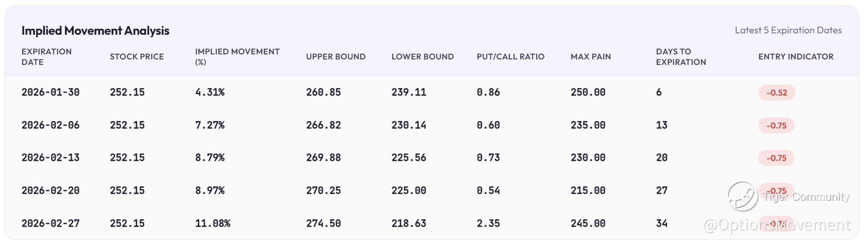Screen dimensions: 868x245
Task: Click the 11.08% implied movement value
Action: click(x=212, y=224)
